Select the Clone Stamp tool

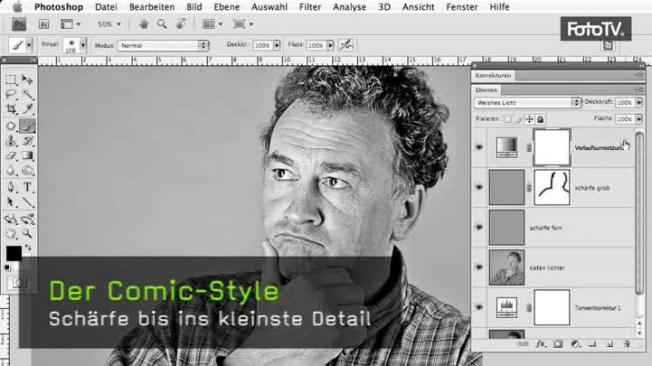[11, 141]
